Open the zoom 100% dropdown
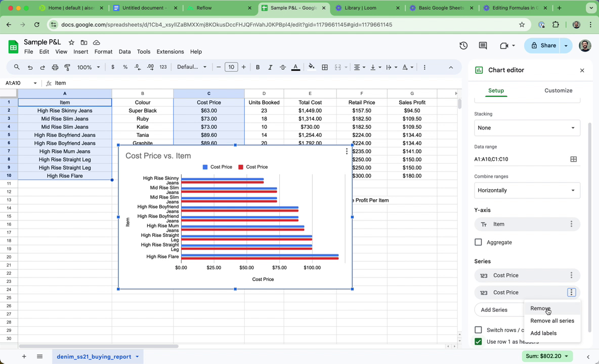Image resolution: width=599 pixels, height=364 pixels. [89, 67]
